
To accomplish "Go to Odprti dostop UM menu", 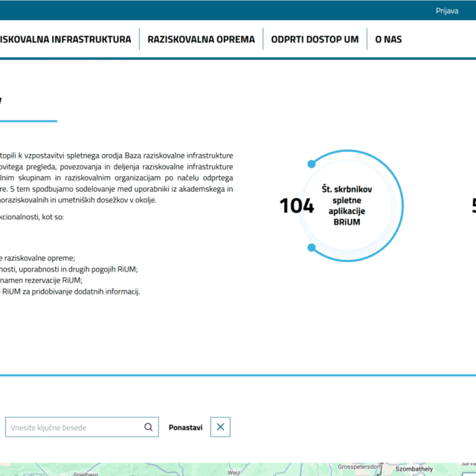I will (315, 39).
